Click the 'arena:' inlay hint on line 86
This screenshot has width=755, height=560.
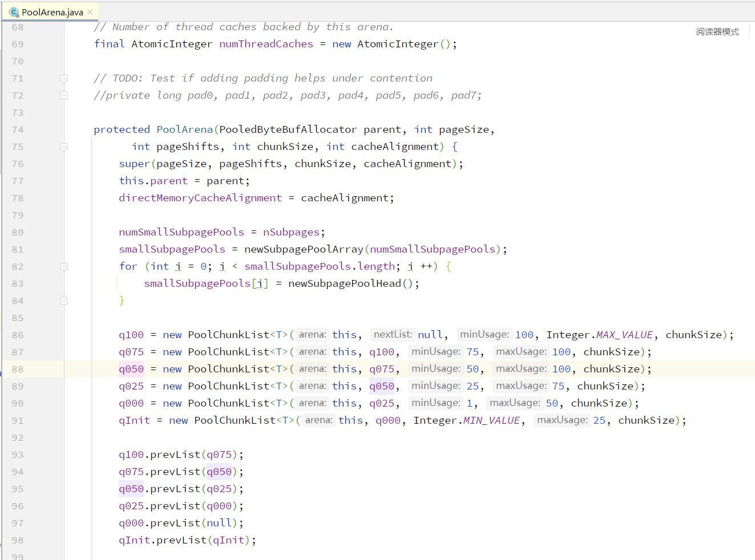pyautogui.click(x=313, y=335)
